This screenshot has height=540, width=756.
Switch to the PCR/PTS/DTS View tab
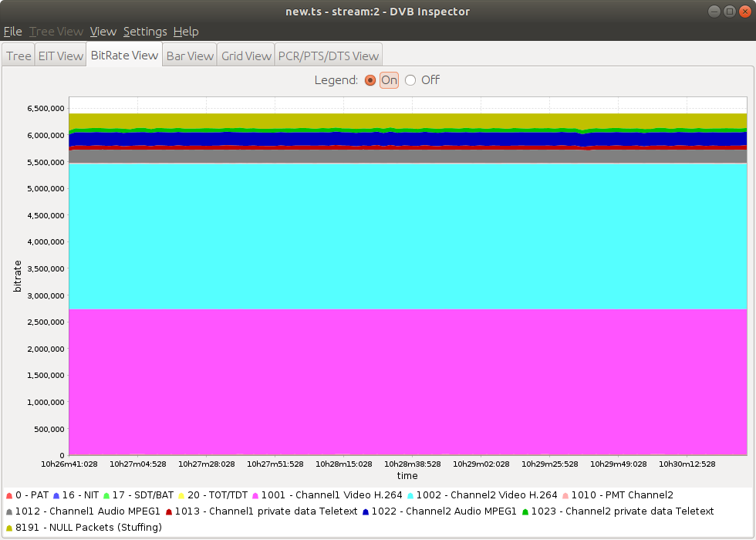[329, 56]
